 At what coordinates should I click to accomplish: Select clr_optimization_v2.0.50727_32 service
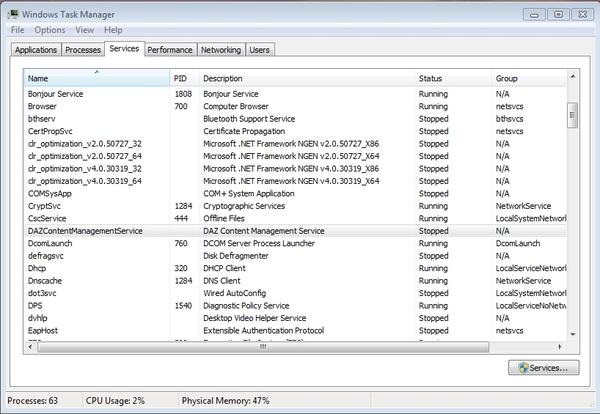tap(295, 144)
